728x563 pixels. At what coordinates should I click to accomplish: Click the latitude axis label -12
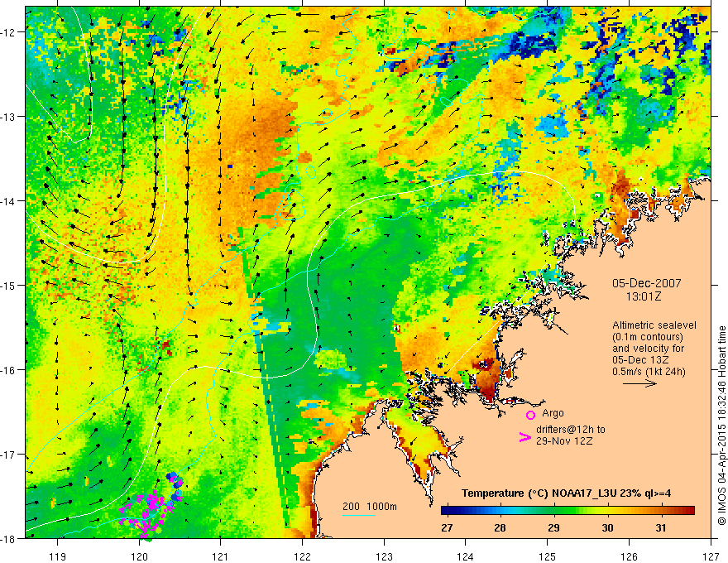click(8, 32)
